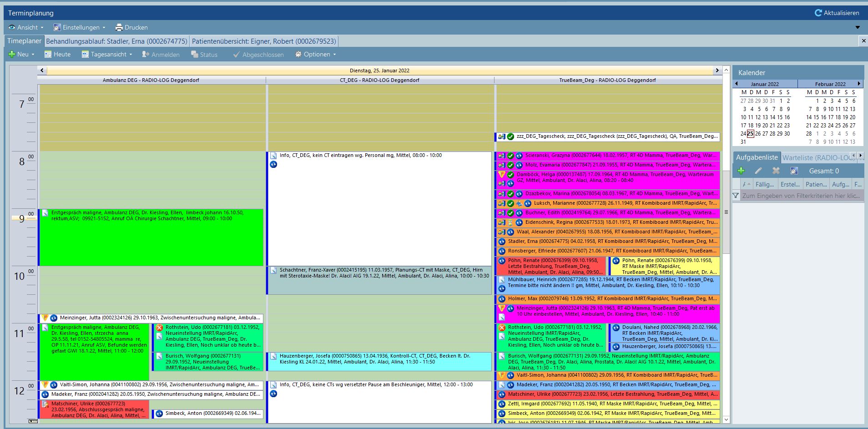Image resolution: width=868 pixels, height=429 pixels.
Task: Open the Aufgabenliste settings icon
Action: coord(793,171)
